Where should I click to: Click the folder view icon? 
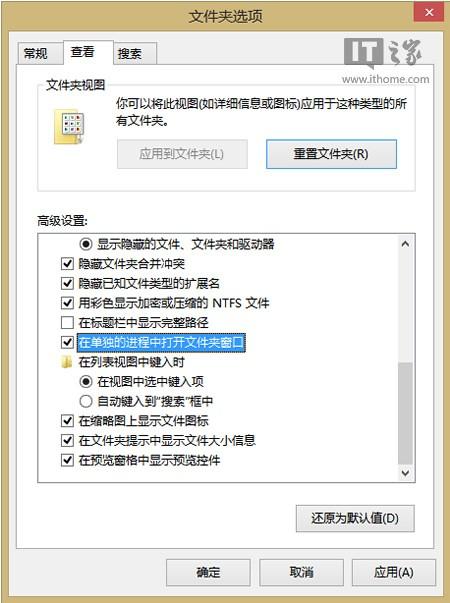point(69,127)
